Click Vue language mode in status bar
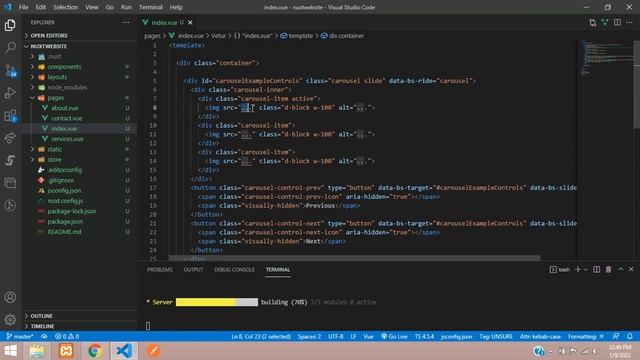Viewport: 640px width, 360px height. coord(368,336)
